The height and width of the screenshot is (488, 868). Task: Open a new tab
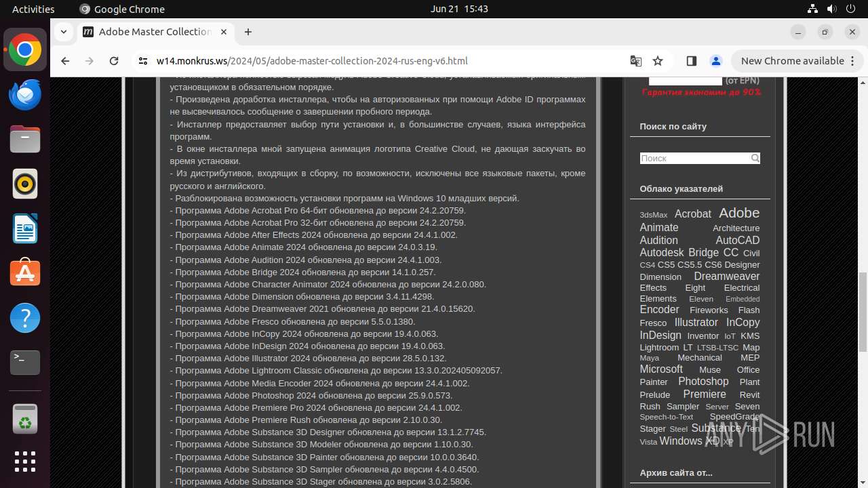tap(248, 32)
